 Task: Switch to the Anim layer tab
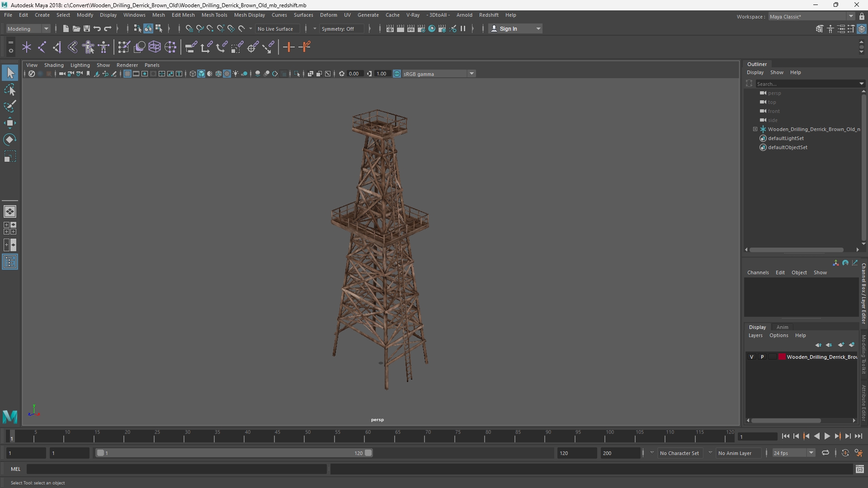(782, 327)
